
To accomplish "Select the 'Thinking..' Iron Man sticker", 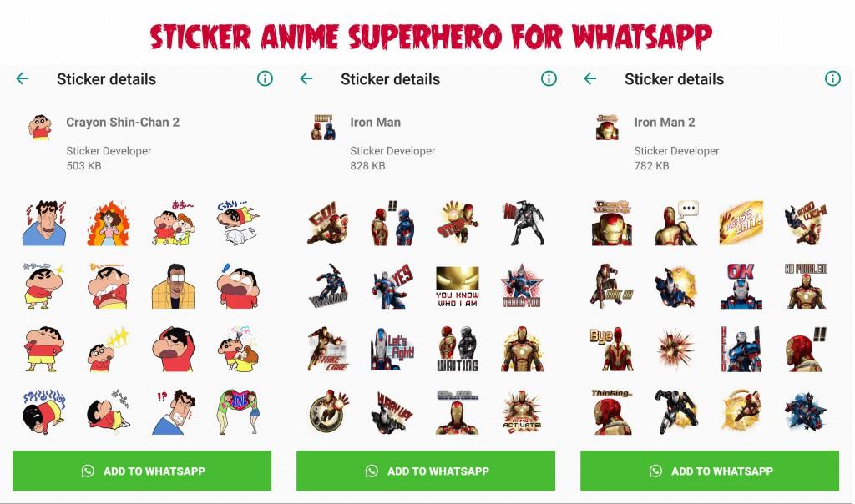I will (x=611, y=412).
